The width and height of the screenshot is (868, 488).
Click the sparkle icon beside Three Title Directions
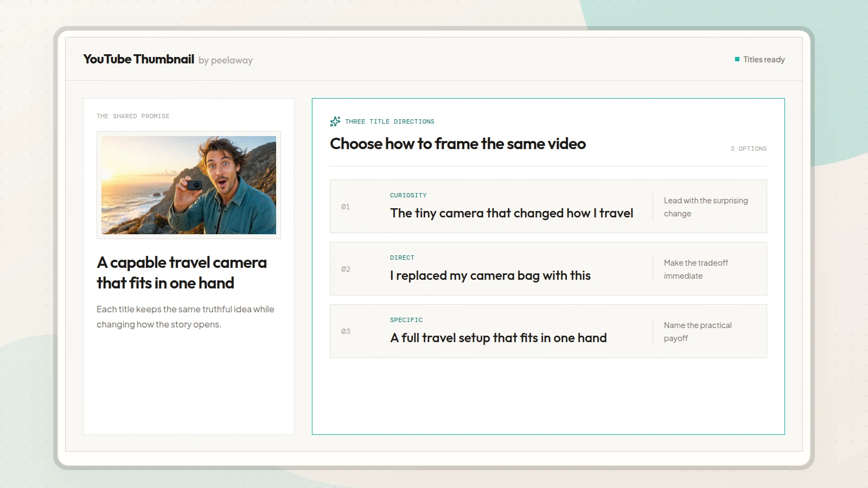point(335,121)
